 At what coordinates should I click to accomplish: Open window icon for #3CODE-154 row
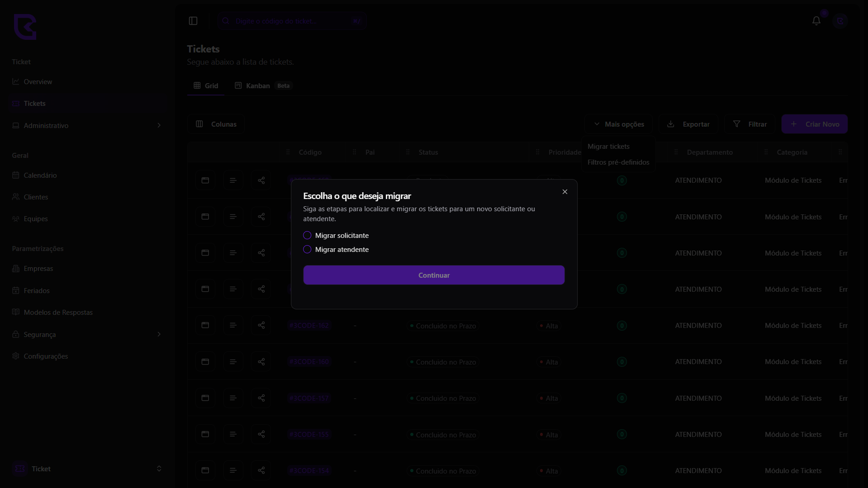click(205, 470)
